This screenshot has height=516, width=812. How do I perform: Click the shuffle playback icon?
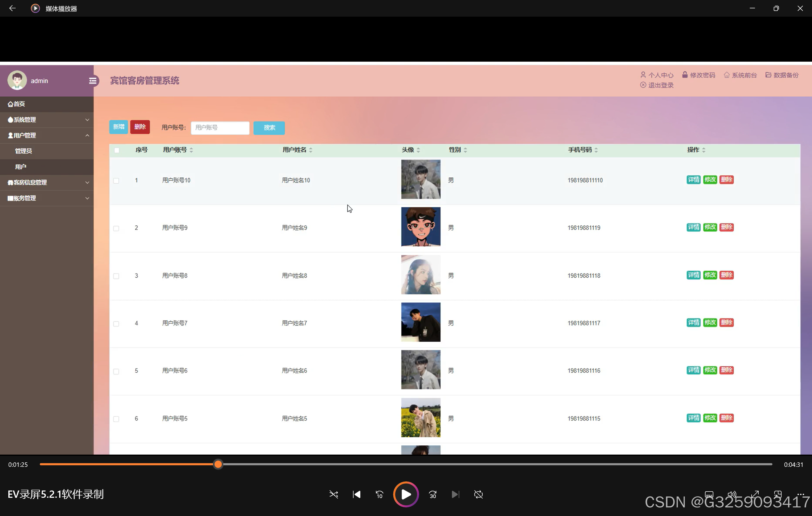(x=333, y=494)
